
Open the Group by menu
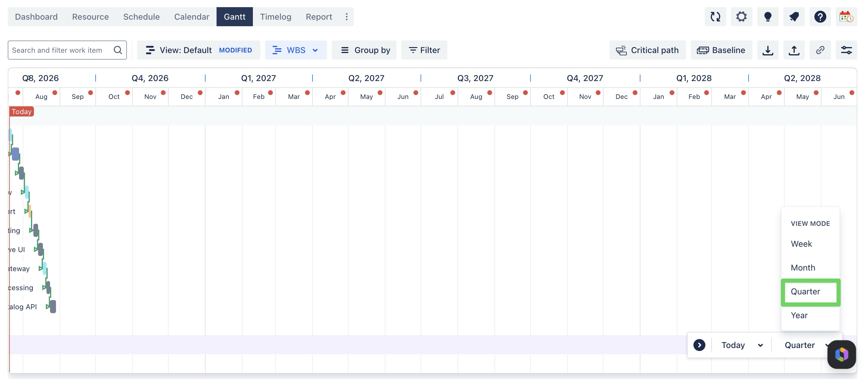point(364,50)
